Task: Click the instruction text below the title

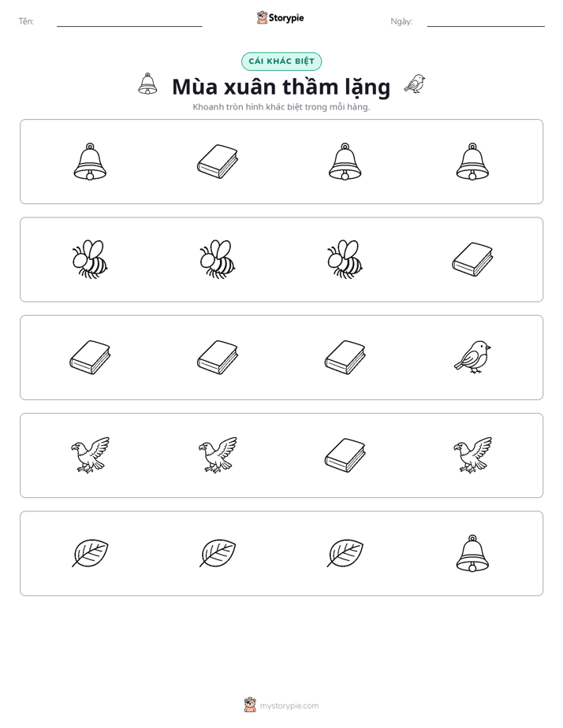Action: pos(281,107)
